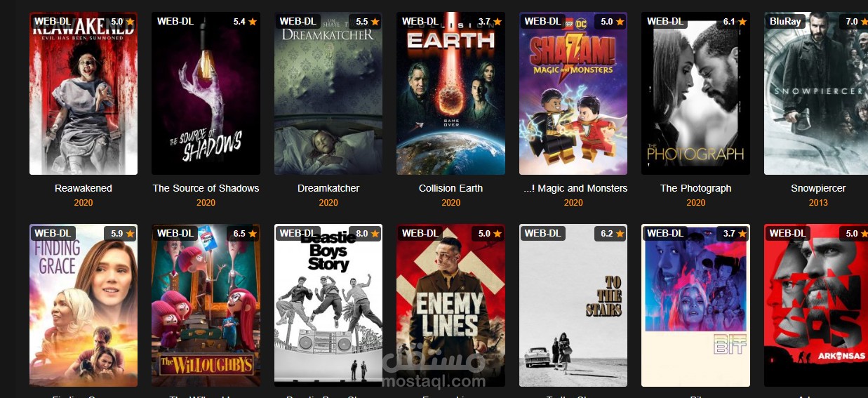Select The Willoughbys movie poster

pos(206,305)
